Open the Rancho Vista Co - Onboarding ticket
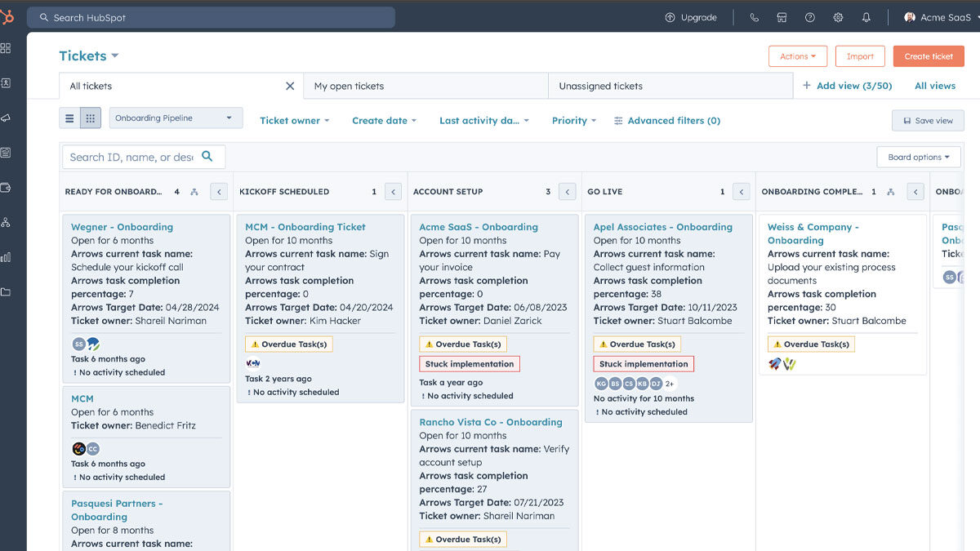Image resolution: width=980 pixels, height=551 pixels. coord(491,422)
